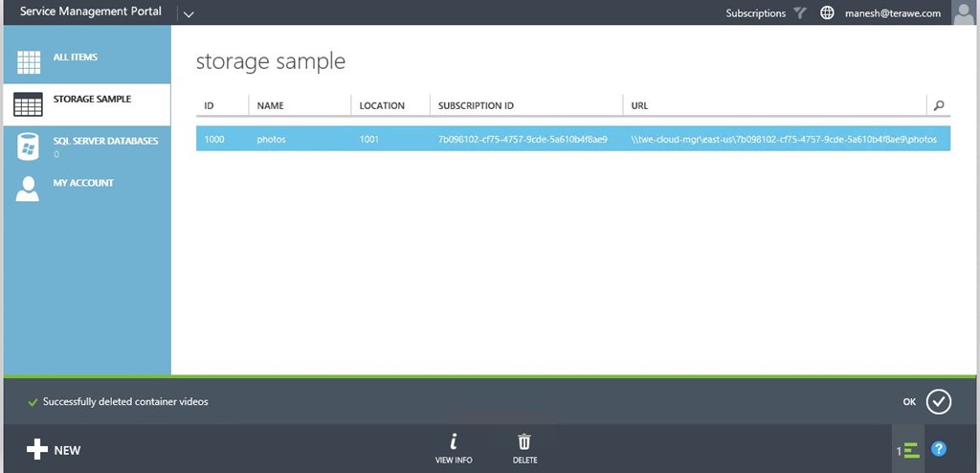Open the New drawer with plus button
980x473 pixels.
coord(54,450)
